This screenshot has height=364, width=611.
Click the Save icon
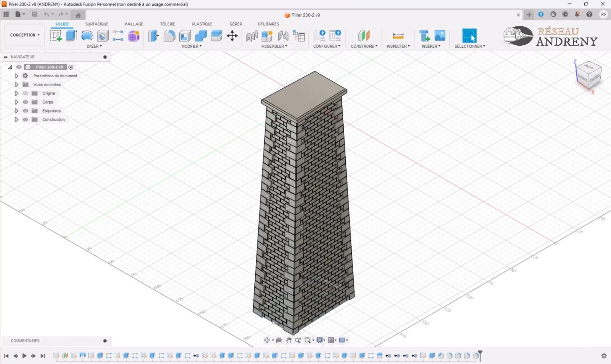click(34, 14)
